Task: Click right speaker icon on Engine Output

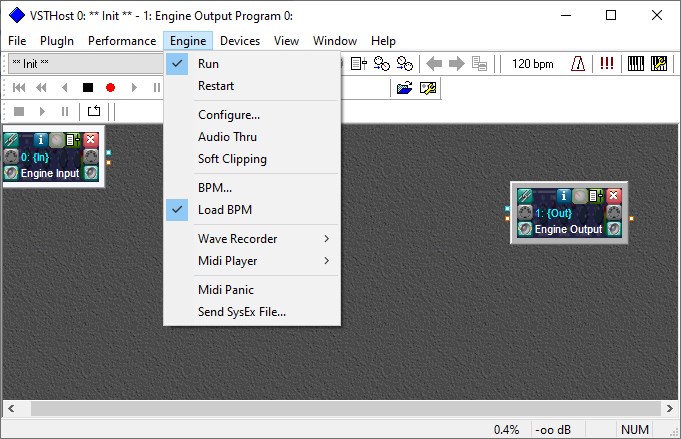Action: (x=613, y=228)
